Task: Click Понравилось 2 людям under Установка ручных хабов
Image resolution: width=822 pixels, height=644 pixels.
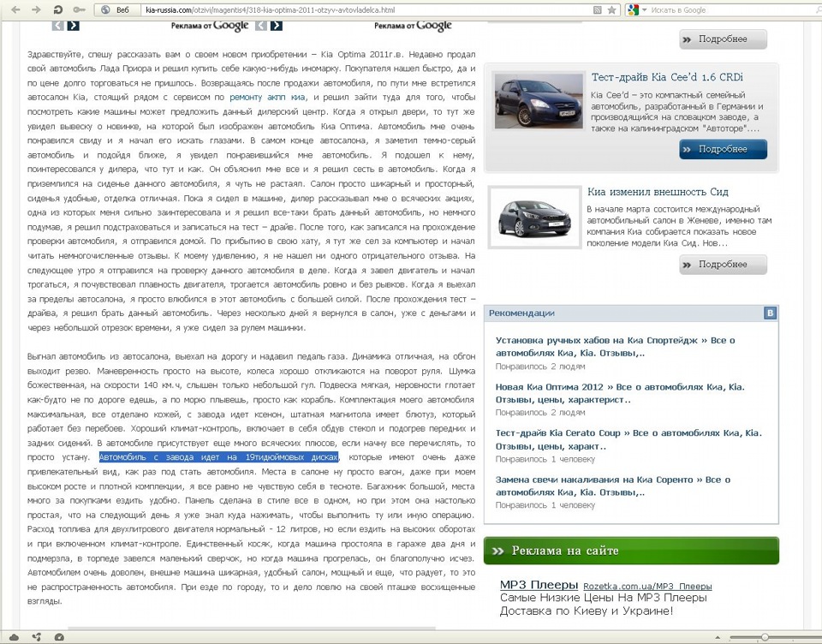Action: pos(540,367)
